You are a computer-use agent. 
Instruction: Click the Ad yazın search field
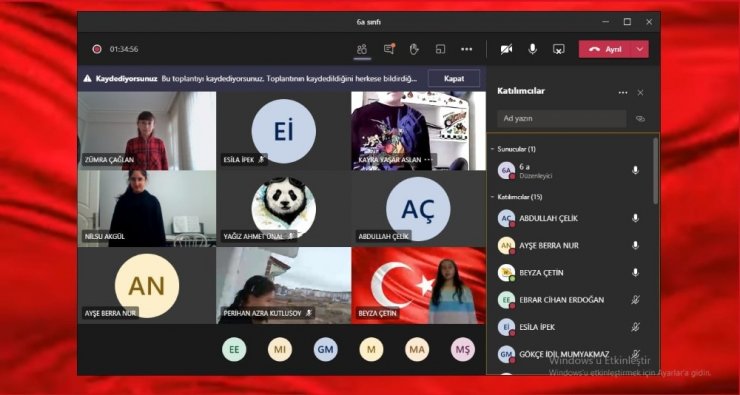tap(562, 119)
